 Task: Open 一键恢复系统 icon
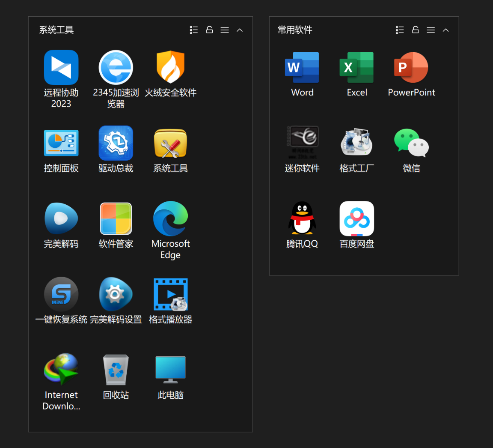pos(61,294)
